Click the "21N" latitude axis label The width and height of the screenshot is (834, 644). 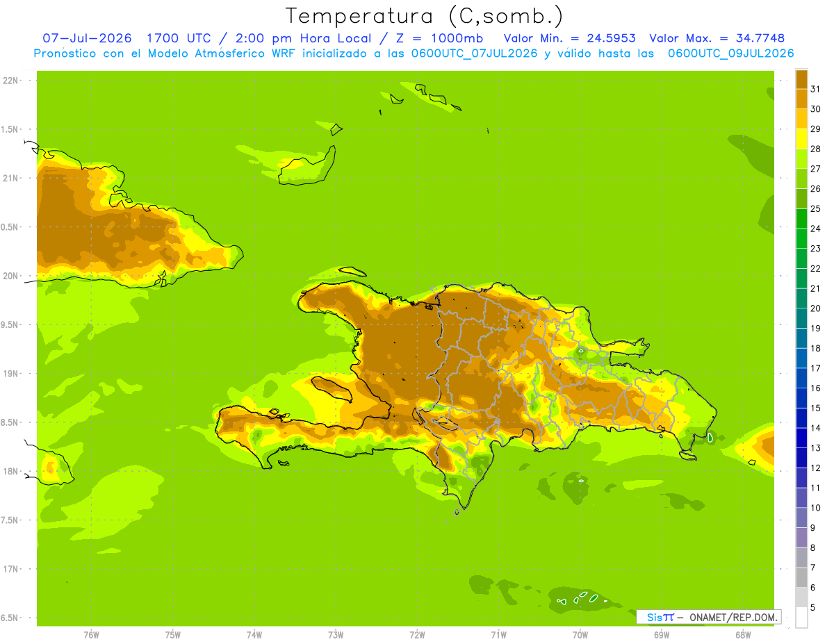(10, 179)
